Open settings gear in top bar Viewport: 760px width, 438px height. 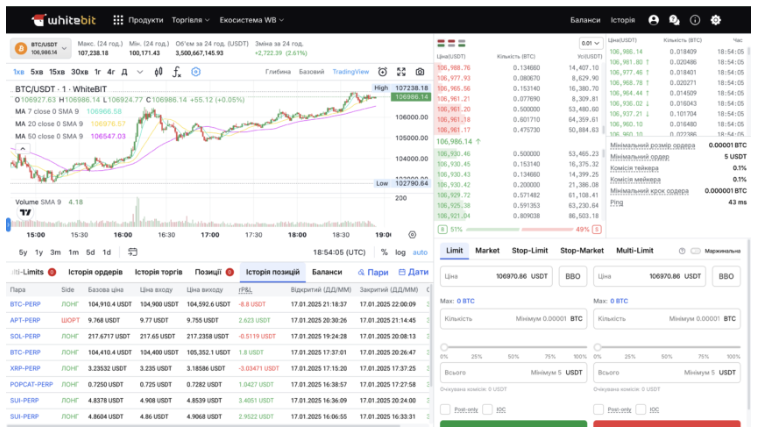(715, 20)
